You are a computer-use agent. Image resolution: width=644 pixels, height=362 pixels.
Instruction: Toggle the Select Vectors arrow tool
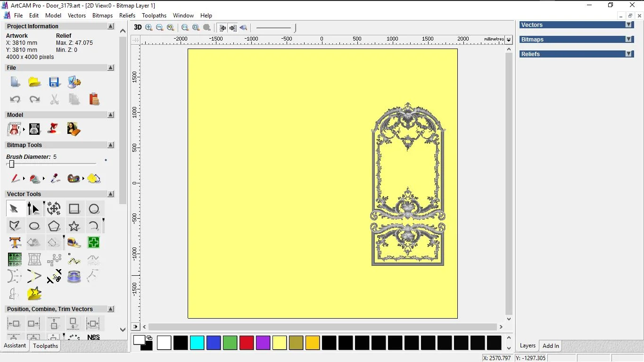point(14,209)
